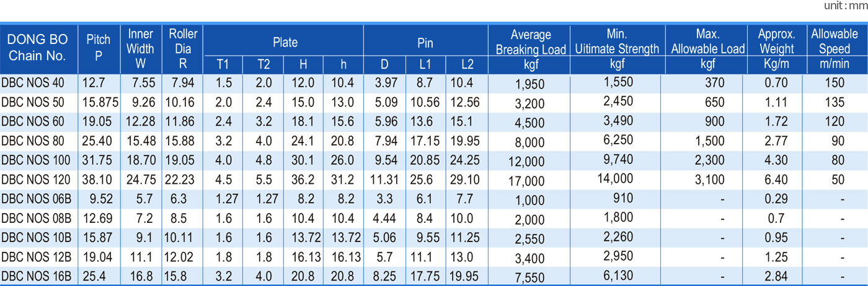Image resolution: width=868 pixels, height=286 pixels.
Task: Click the DBC NOS 40 row label
Action: coord(32,84)
